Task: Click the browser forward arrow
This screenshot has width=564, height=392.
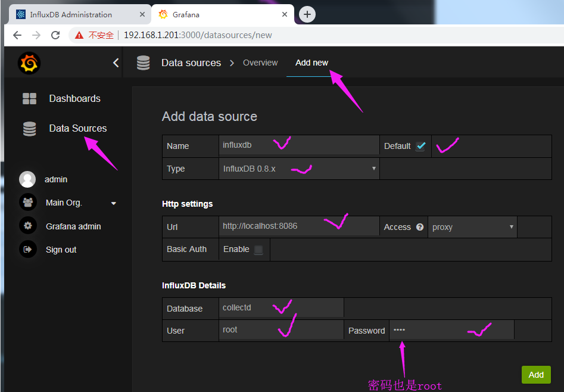Action: tap(36, 35)
